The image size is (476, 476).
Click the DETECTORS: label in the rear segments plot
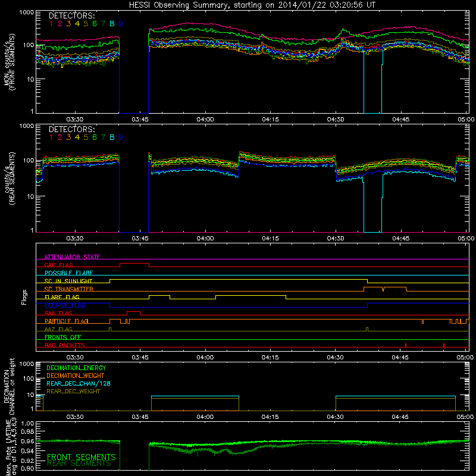point(71,129)
